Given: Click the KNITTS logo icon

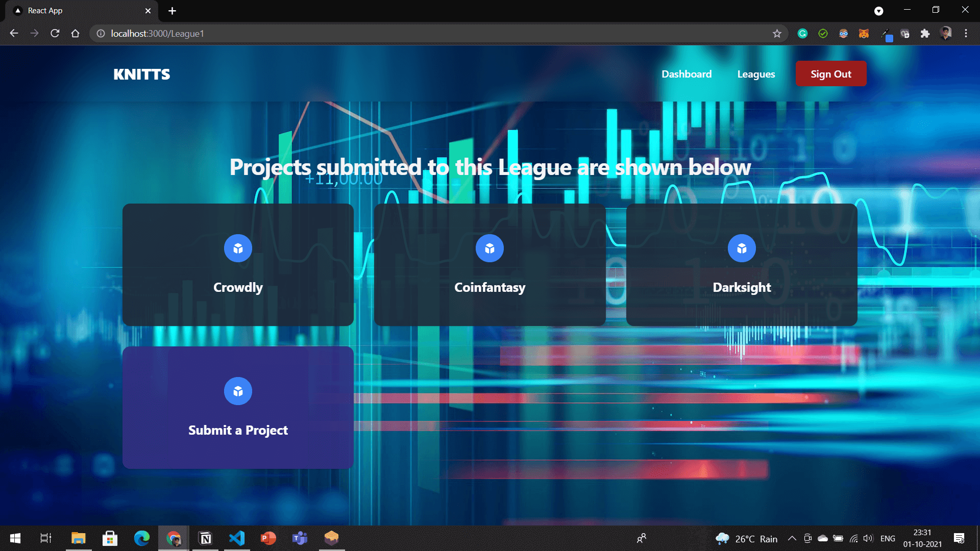Looking at the screenshot, I should pyautogui.click(x=142, y=74).
